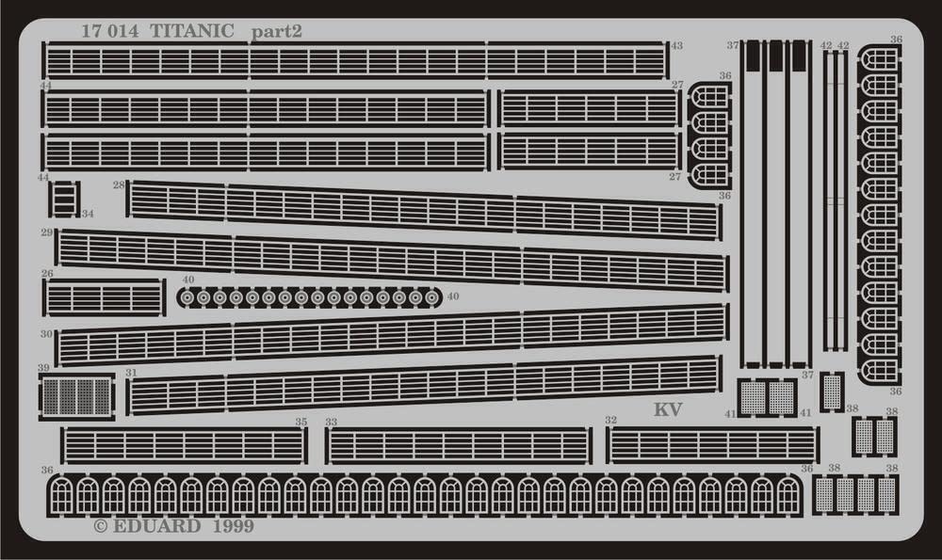Select the twin mesh panels labeled 41
The image size is (942, 560).
767,397
